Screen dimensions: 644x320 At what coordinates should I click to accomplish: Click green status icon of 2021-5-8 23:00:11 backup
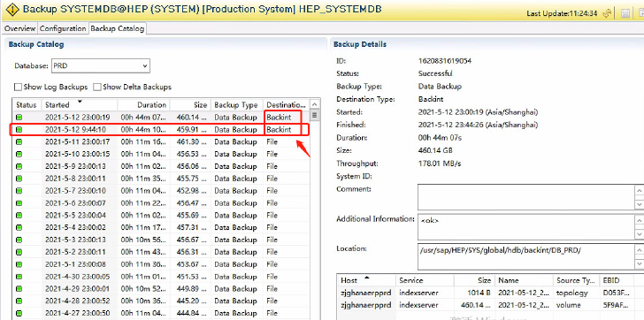pos(19,179)
